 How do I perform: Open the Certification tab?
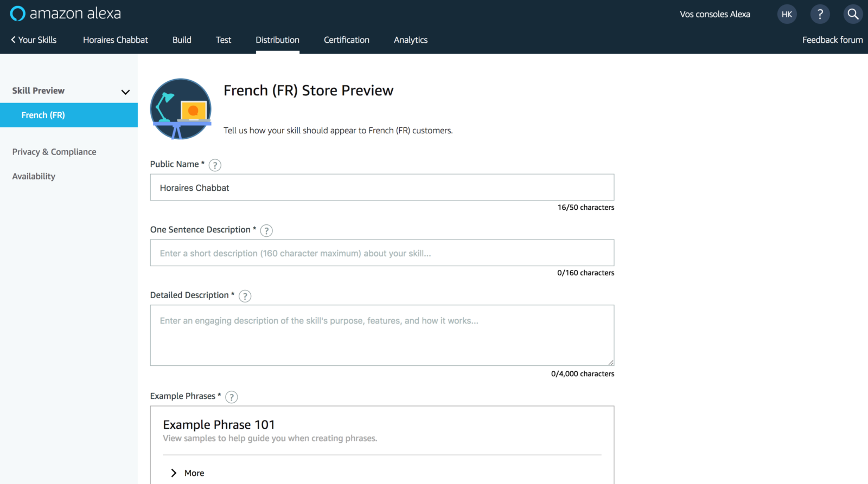347,40
